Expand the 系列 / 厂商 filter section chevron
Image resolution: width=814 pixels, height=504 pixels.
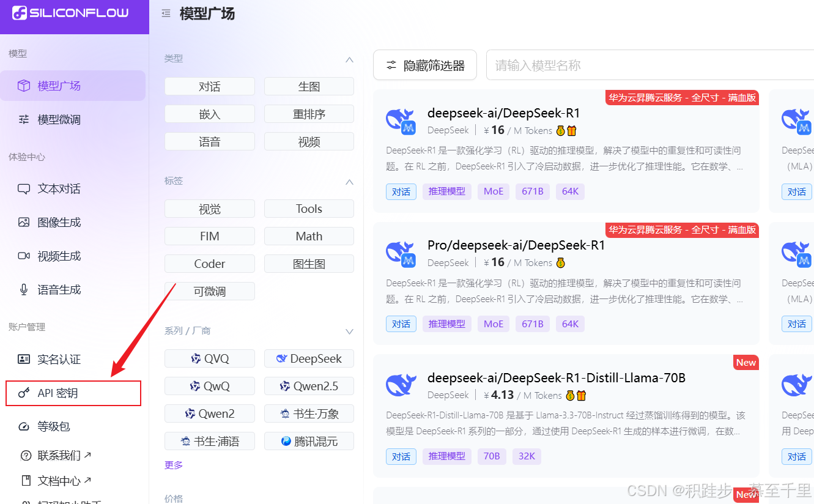click(x=349, y=332)
